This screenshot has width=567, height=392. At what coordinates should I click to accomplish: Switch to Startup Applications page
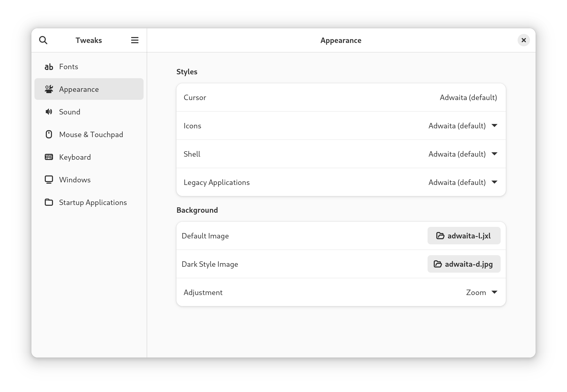pos(93,202)
